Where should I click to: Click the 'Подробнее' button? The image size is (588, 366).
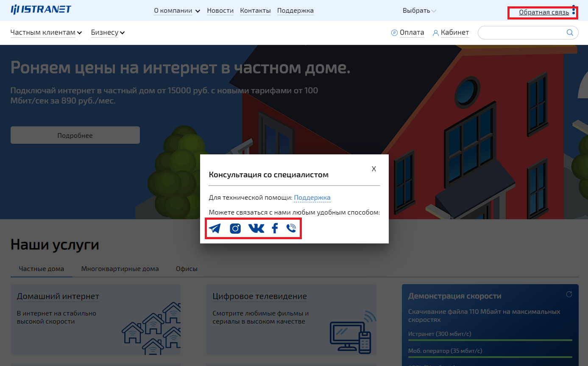[x=75, y=135]
